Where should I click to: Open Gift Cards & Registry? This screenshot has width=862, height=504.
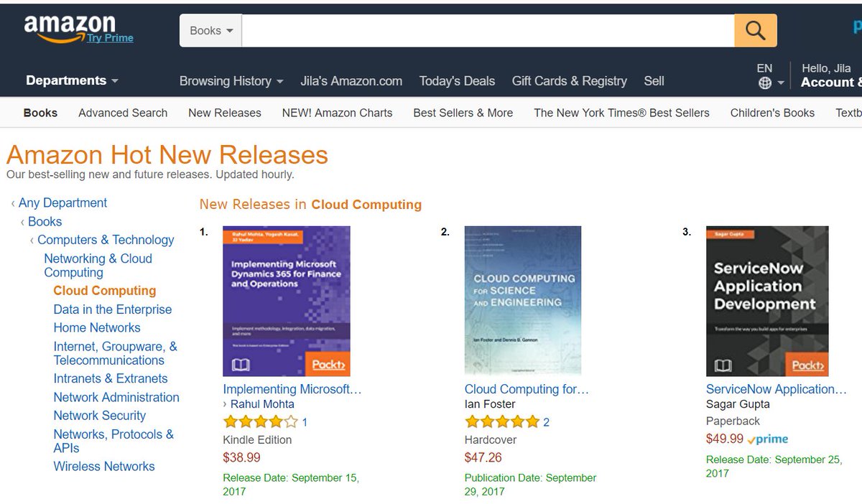click(x=569, y=81)
